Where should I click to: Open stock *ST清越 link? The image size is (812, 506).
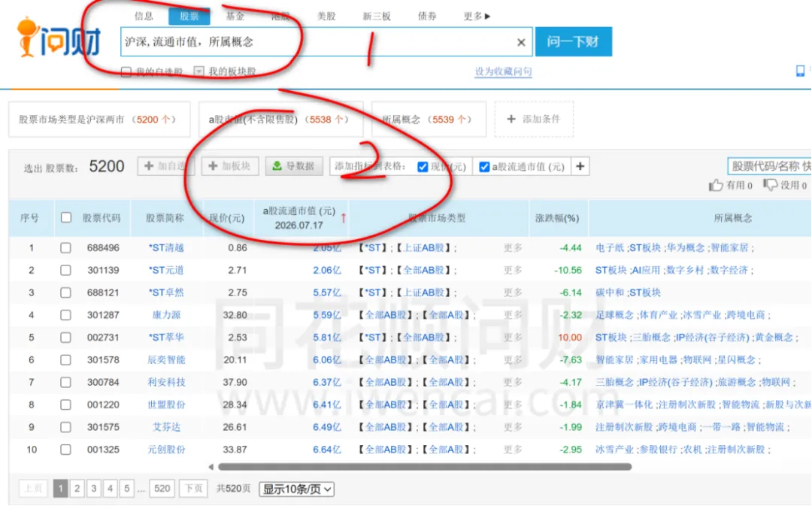tap(165, 247)
